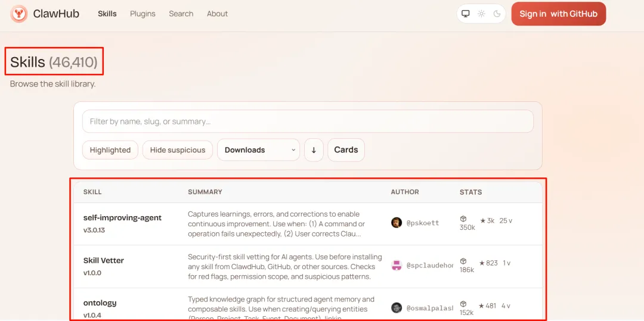This screenshot has width=644, height=321.
Task: Open the Skill Vetter skill
Action: (104, 260)
